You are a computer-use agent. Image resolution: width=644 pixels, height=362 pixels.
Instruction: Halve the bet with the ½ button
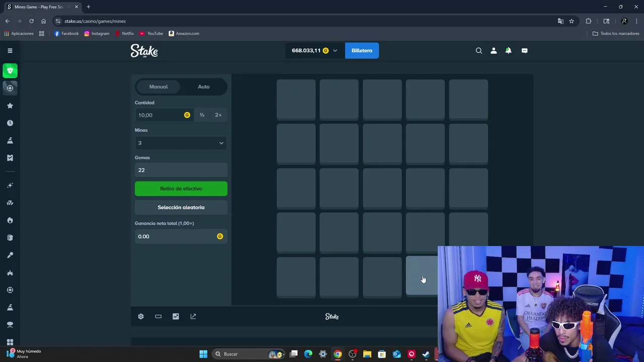click(x=202, y=115)
